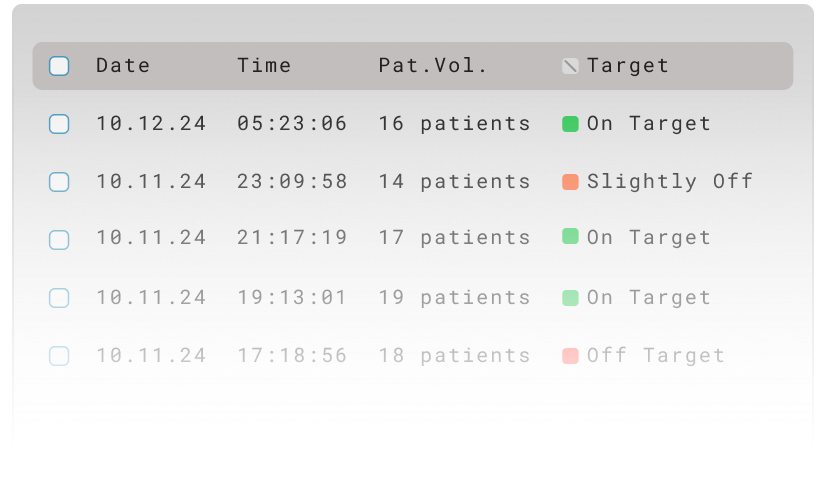Image resolution: width=826 pixels, height=486 pixels.
Task: Sort by the Date column header
Action: click(123, 66)
